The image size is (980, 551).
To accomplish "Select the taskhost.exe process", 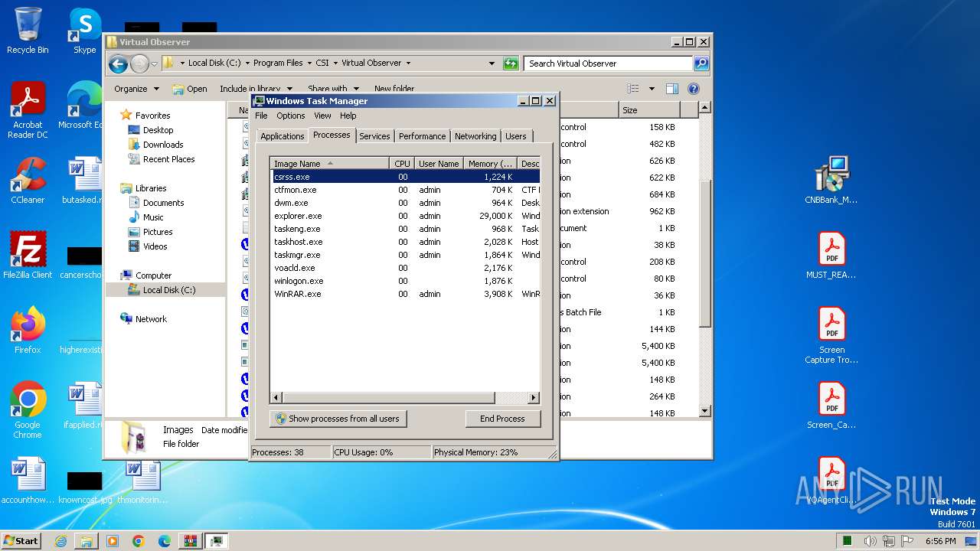I will point(405,242).
